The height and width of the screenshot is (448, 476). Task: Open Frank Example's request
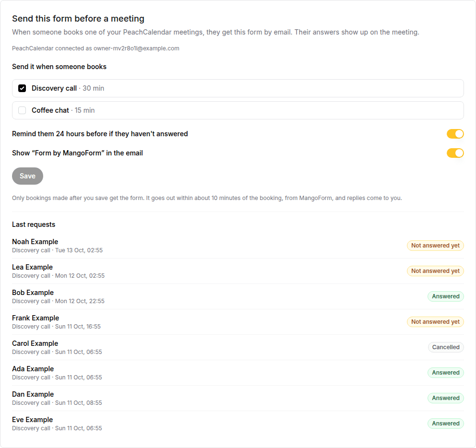pos(238,322)
